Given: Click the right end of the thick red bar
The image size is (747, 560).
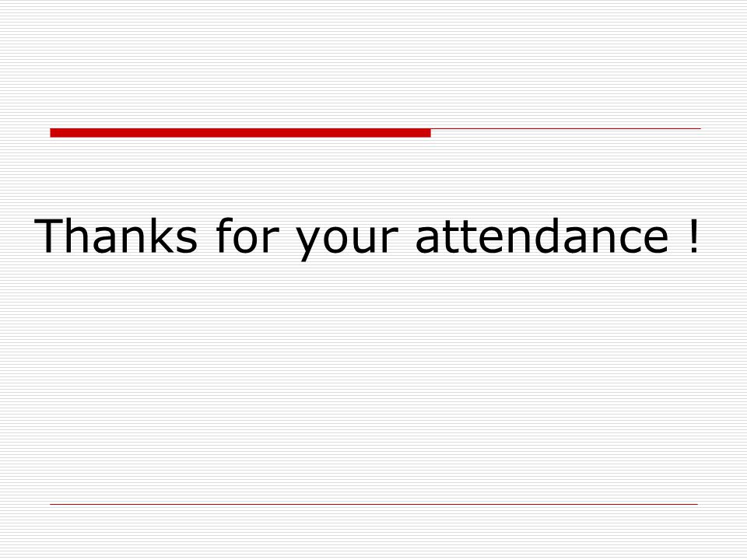Looking at the screenshot, I should point(428,133).
